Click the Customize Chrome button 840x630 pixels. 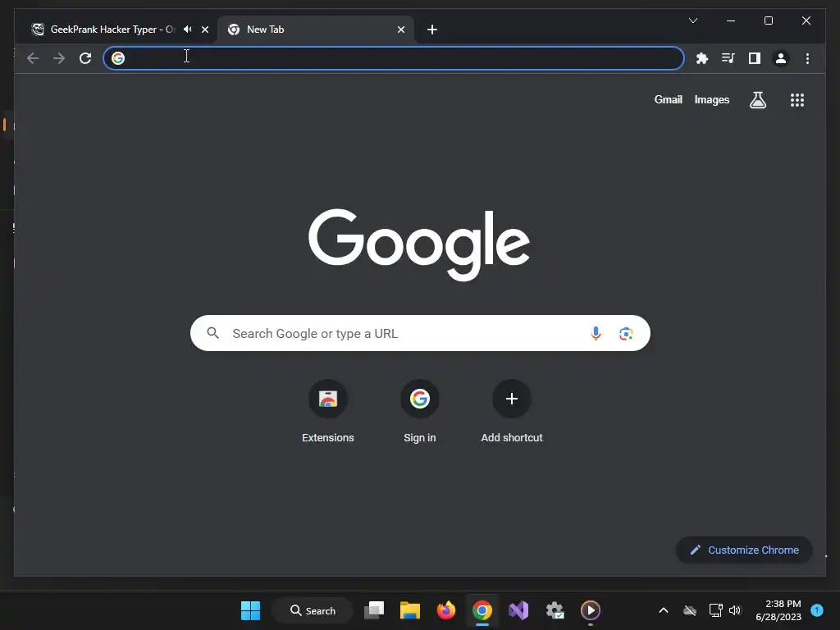click(x=744, y=550)
